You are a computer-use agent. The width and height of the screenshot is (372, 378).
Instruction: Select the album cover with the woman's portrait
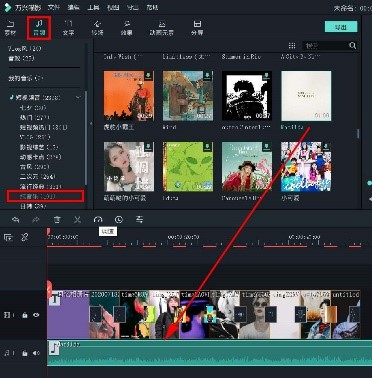coord(129,167)
